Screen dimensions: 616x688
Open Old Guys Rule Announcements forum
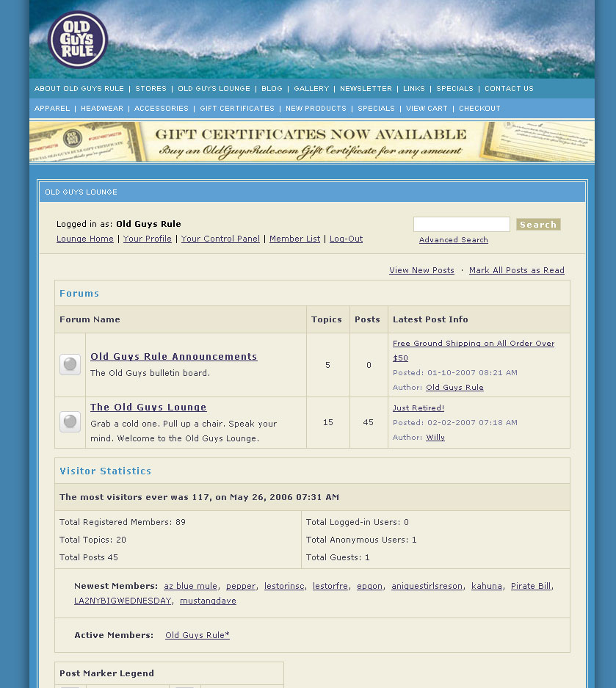[174, 357]
